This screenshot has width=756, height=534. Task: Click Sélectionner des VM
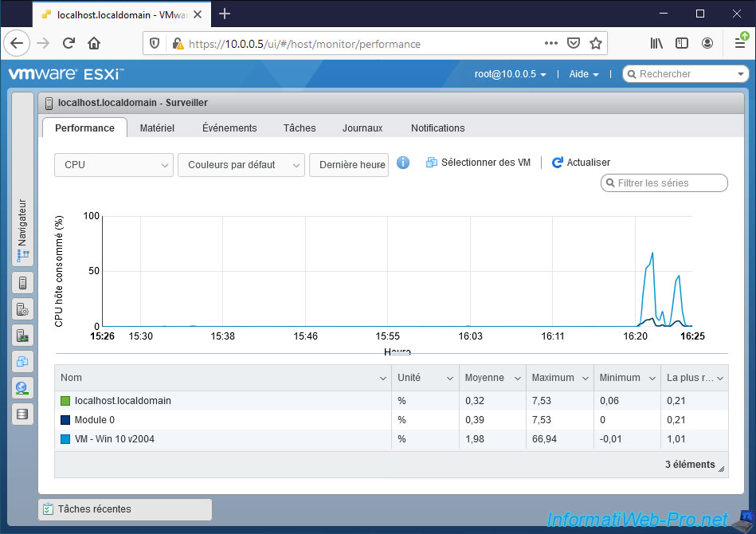tap(478, 163)
